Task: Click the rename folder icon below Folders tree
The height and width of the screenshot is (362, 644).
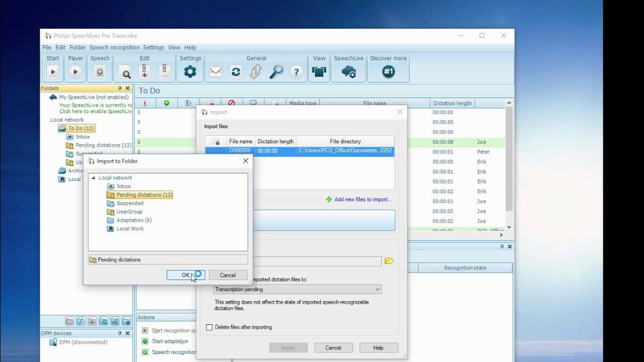Action: [x=80, y=321]
